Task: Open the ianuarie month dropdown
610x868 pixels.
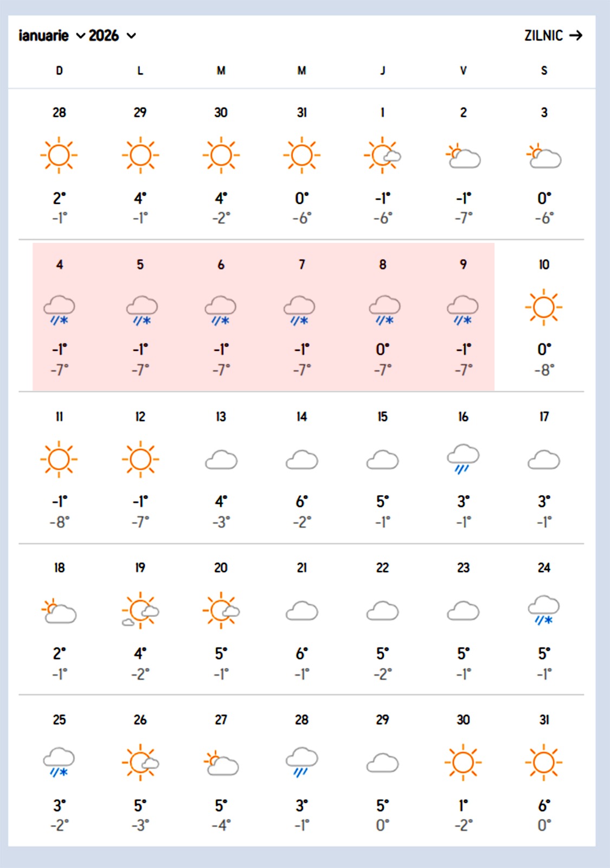Action: click(x=43, y=36)
